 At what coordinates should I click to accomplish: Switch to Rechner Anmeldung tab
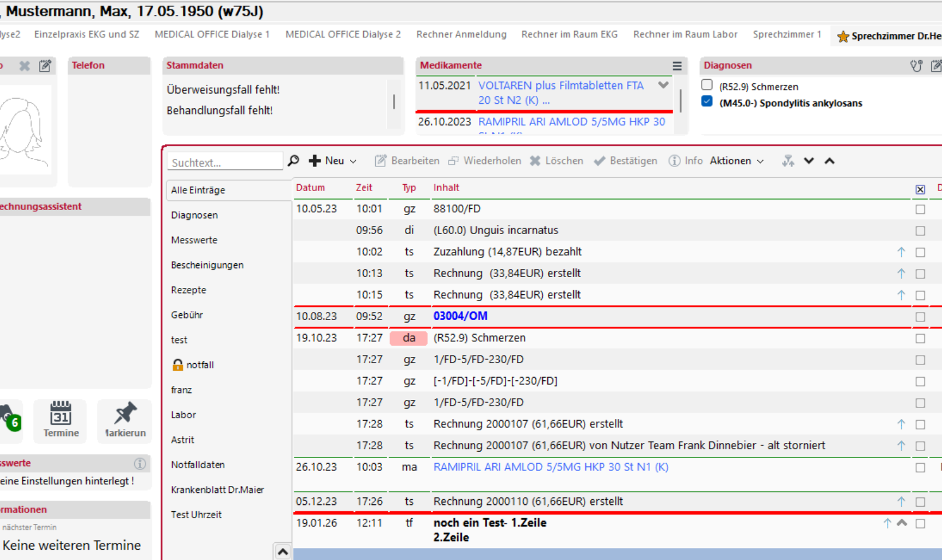tap(461, 34)
